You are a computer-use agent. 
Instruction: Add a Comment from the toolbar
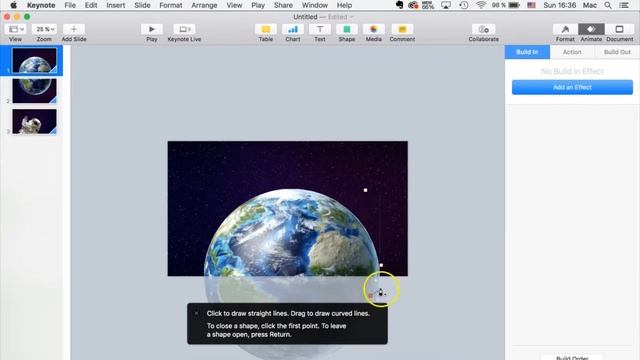click(x=402, y=29)
